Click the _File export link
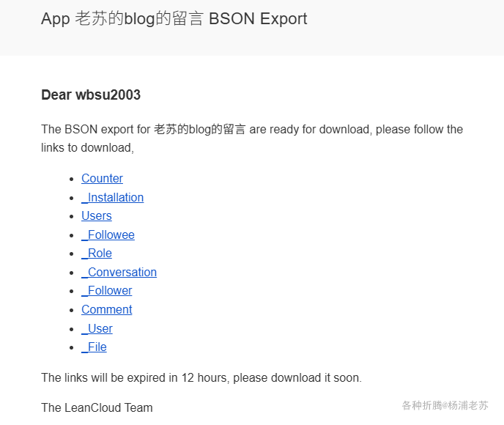The height and width of the screenshot is (425, 504). tap(94, 347)
